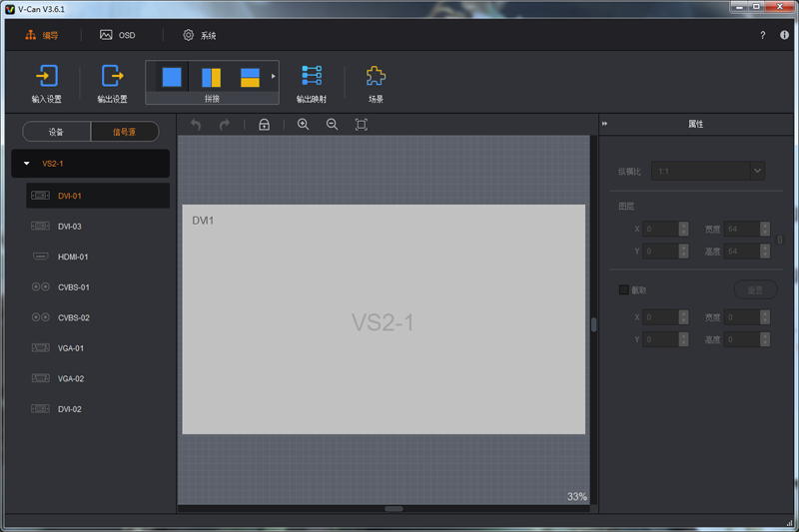Open 输入设置 input settings

[46, 82]
